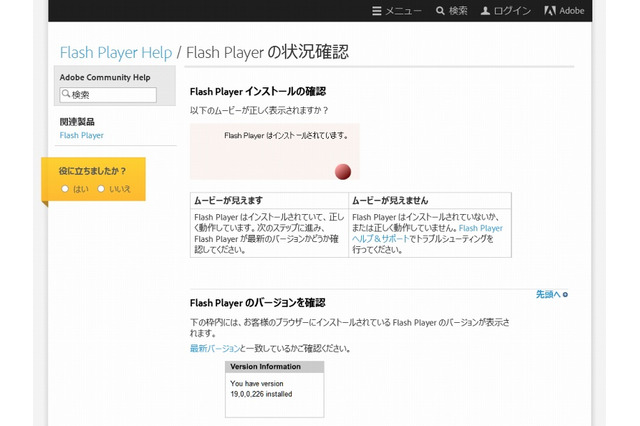Image resolution: width=640 pixels, height=426 pixels.
Task: Open the 最新バージョン link
Action: 215,348
